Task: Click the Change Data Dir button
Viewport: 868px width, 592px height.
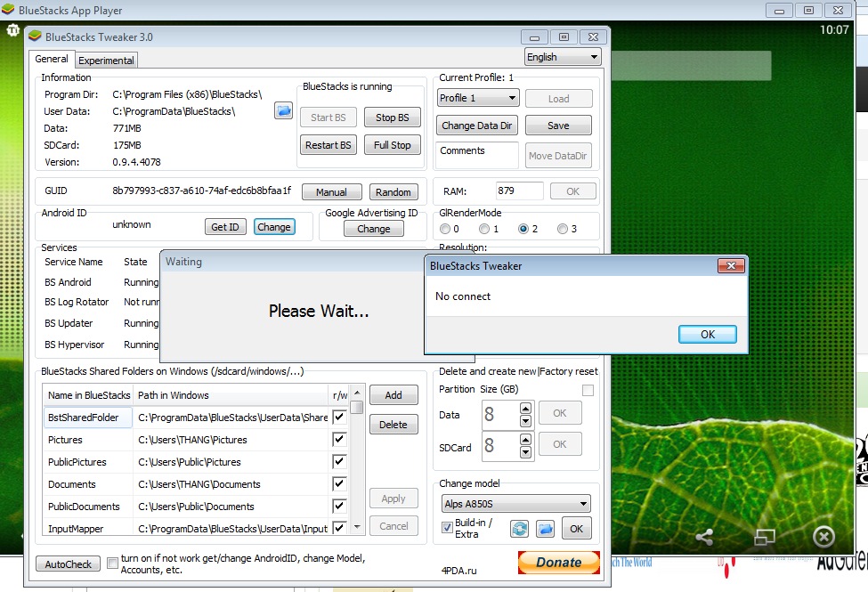Action: click(x=476, y=126)
